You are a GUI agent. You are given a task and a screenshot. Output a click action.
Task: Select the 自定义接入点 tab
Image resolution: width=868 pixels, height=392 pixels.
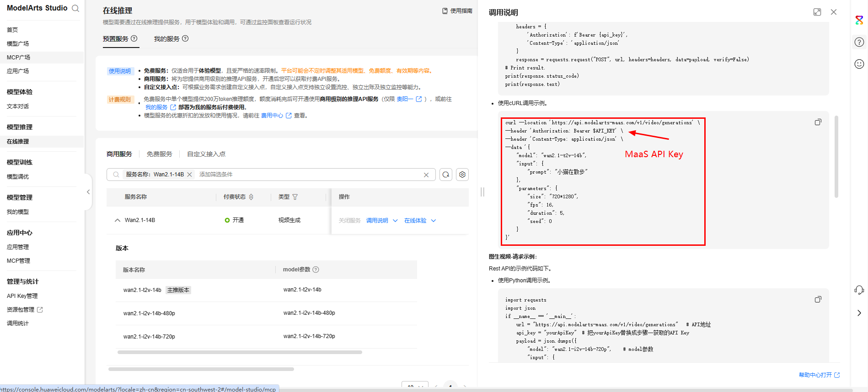tap(206, 154)
